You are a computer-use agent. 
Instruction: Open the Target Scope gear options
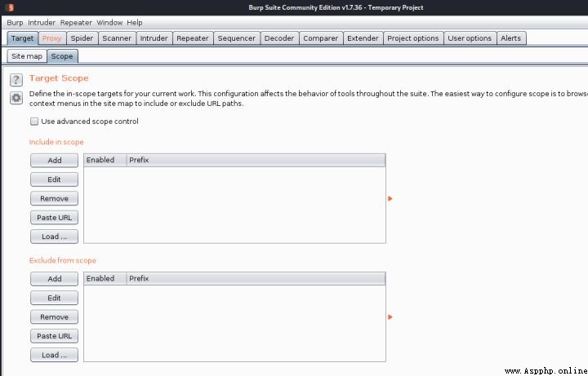16,98
